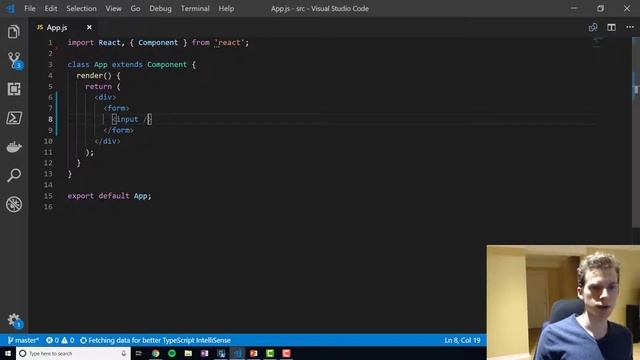This screenshot has width=640, height=360.
Task: Open the File menu
Action: [30, 9]
